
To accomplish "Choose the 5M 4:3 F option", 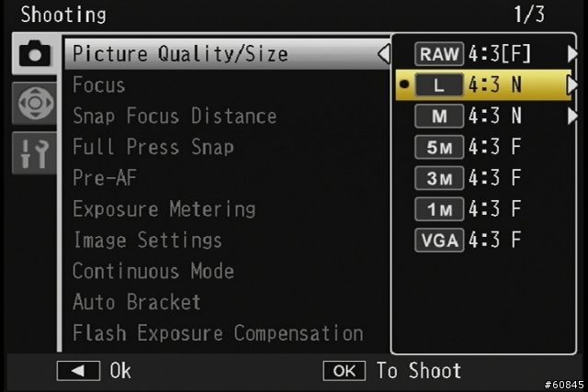I will 483,147.
